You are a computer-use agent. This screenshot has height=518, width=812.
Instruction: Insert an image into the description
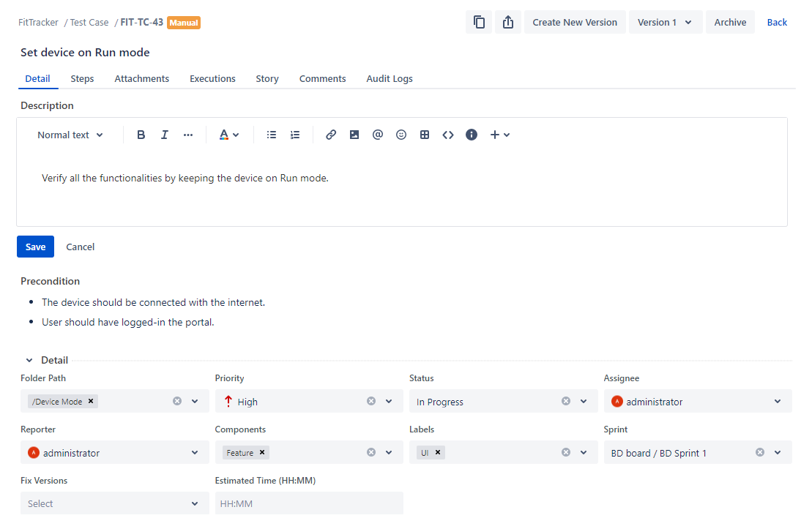(x=354, y=135)
